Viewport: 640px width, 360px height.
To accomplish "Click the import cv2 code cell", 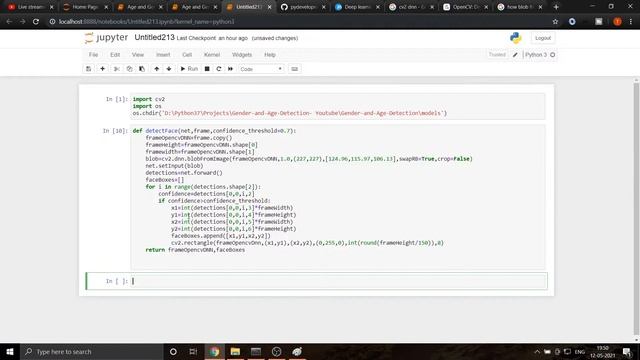I will [338, 106].
